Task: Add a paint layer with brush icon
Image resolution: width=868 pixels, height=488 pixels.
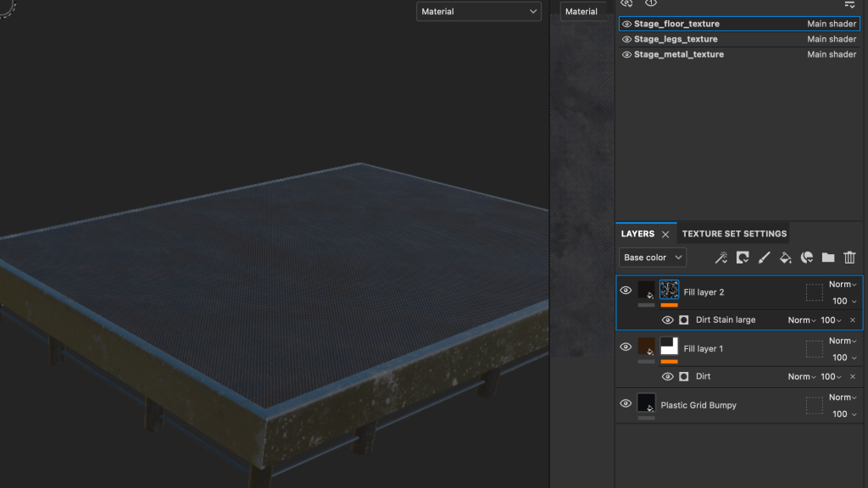Action: click(764, 258)
